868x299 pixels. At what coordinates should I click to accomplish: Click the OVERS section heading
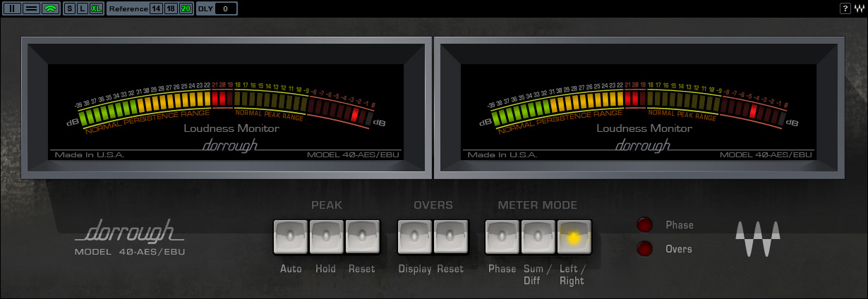(433, 205)
